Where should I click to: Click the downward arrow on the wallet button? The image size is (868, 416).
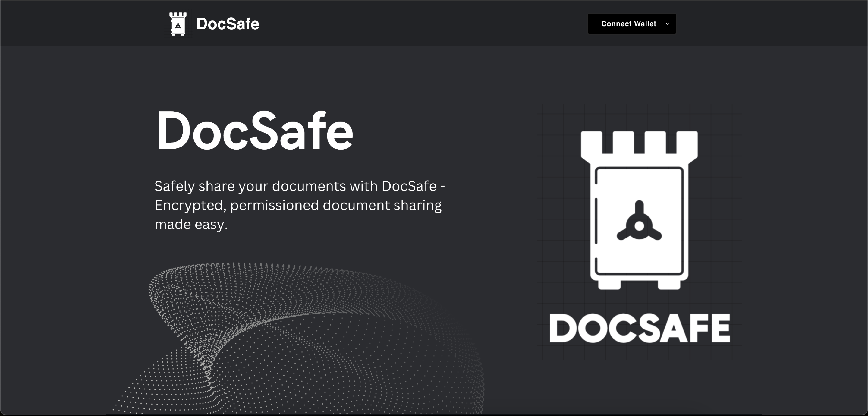(668, 24)
